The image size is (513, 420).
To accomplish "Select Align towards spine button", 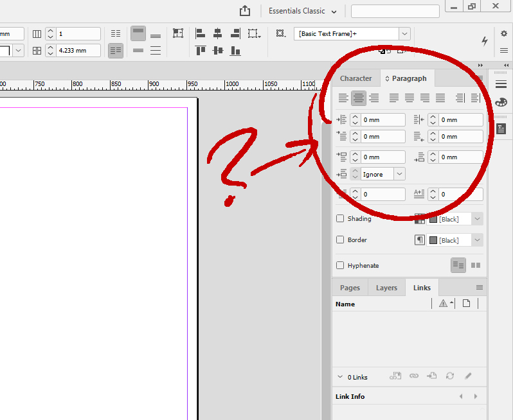I will pyautogui.click(x=460, y=98).
